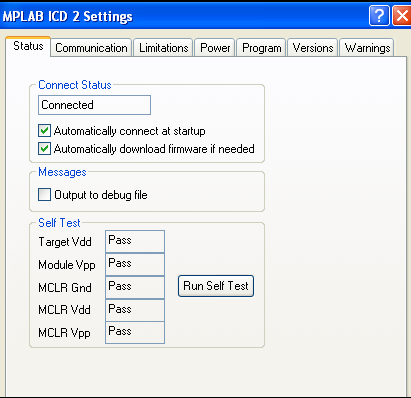Toggle Automatically connect at startup checkbox
This screenshot has height=398, width=411.
click(x=44, y=131)
